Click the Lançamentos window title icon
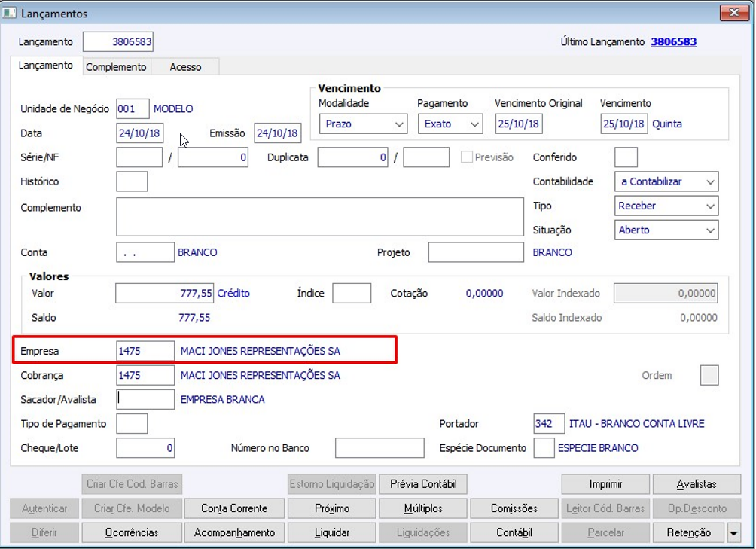The width and height of the screenshot is (756, 549). coord(9,13)
